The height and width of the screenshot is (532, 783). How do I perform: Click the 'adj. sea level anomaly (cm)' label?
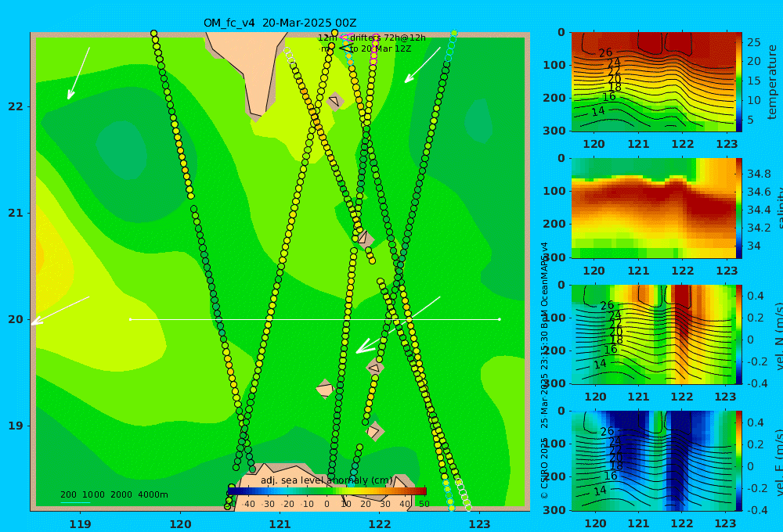click(327, 480)
